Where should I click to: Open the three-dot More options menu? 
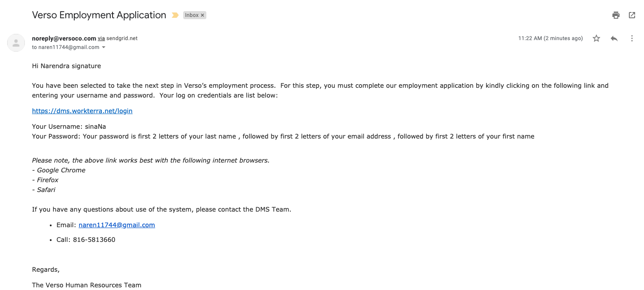[632, 39]
